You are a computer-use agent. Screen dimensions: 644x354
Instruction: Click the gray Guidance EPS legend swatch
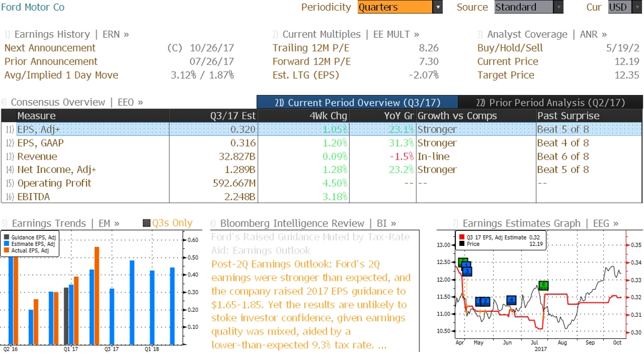pyautogui.click(x=6, y=238)
